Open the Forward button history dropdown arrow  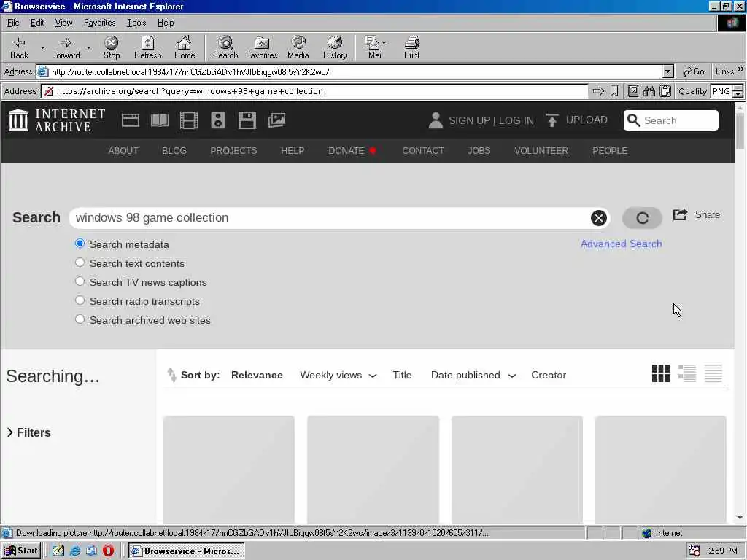(x=88, y=47)
